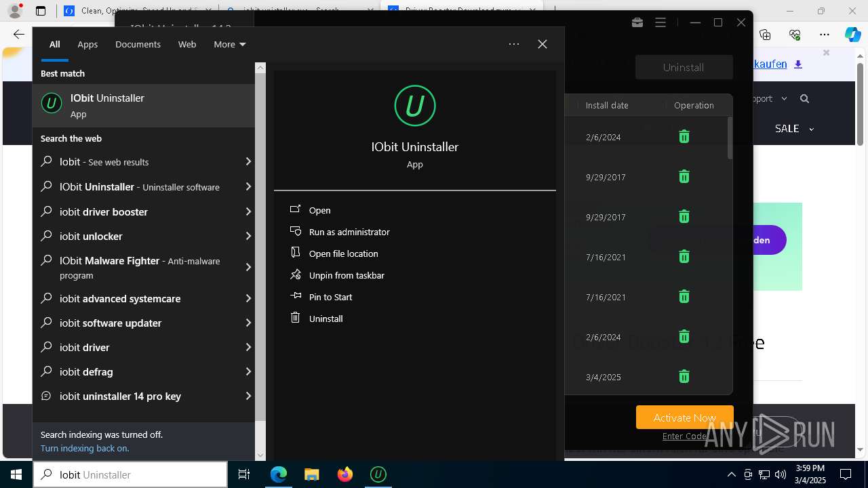Screen dimensions: 868x488
Task: Click the Run as administrator shield icon
Action: 295,231
